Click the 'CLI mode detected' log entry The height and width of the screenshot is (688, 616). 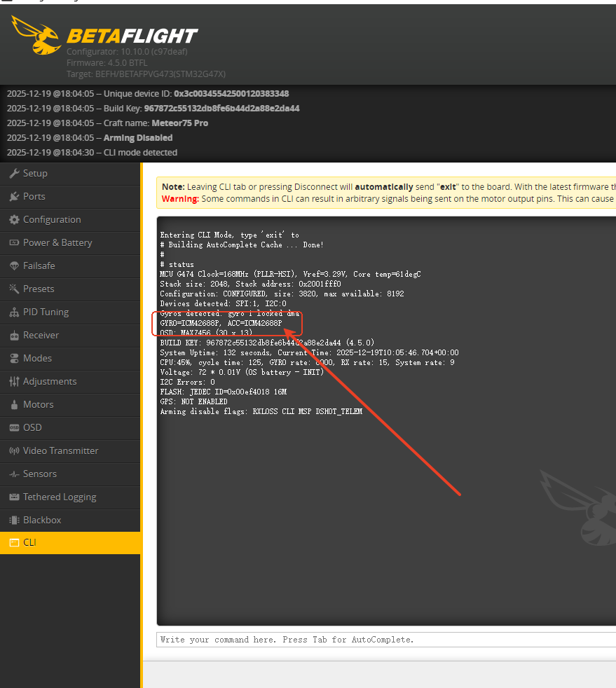point(92,153)
